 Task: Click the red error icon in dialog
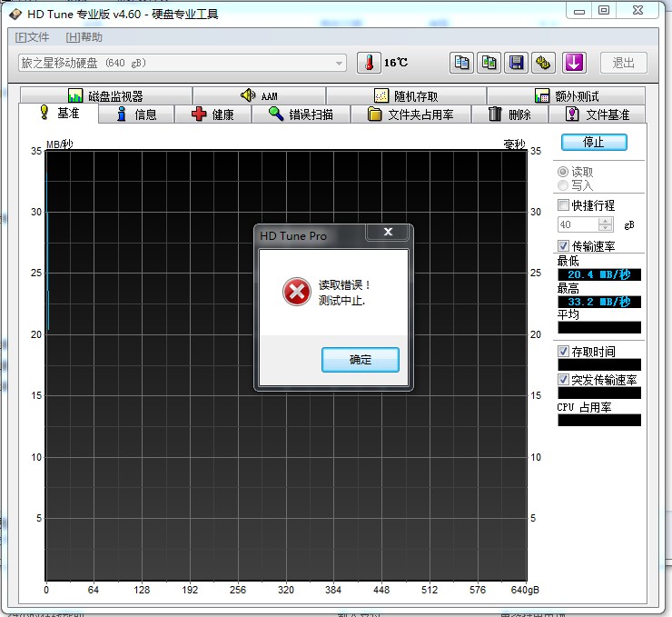point(297,292)
